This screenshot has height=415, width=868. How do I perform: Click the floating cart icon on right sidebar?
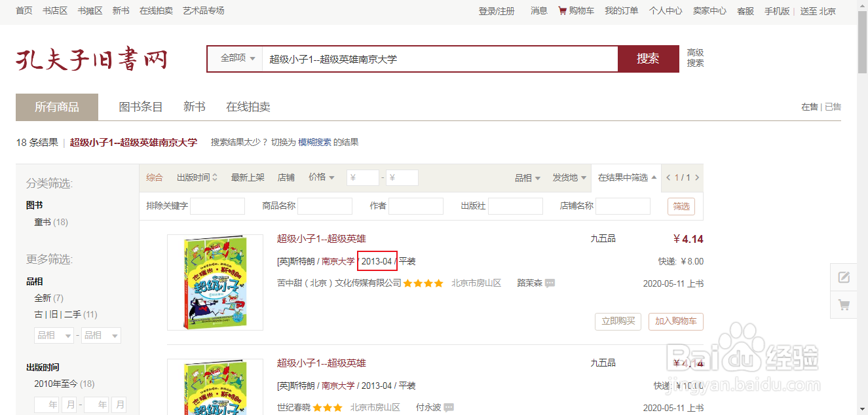tap(844, 304)
